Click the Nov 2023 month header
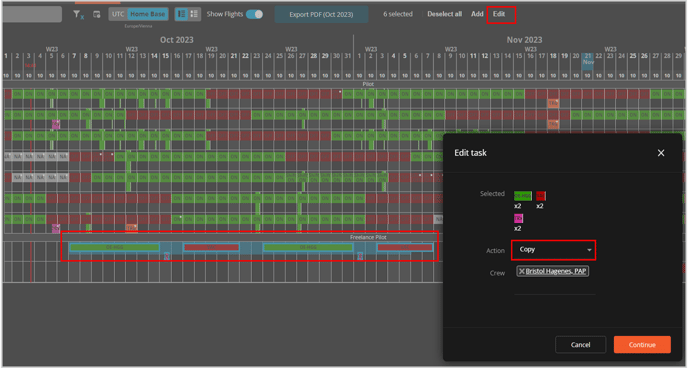 (524, 40)
